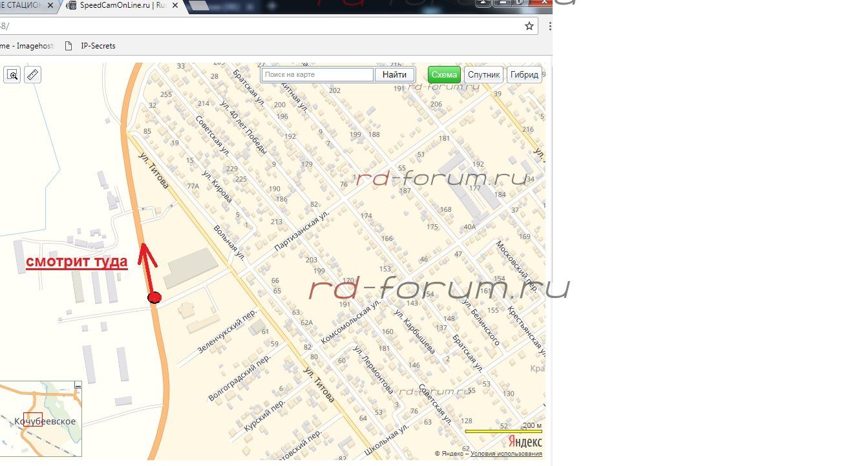Open the Imagehost bookmark
Screen dimensions: 868x466
point(27,46)
